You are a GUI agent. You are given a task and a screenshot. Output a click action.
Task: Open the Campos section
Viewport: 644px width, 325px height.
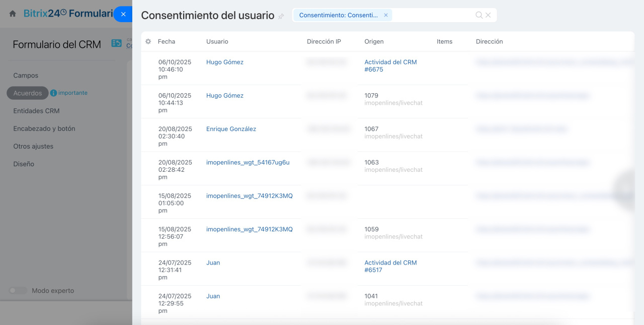(26, 76)
